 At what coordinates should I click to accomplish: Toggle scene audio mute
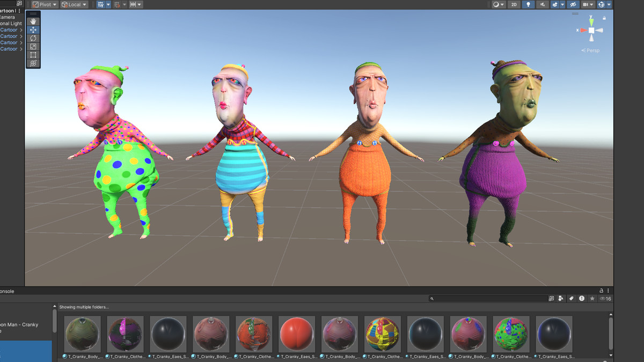point(543,4)
